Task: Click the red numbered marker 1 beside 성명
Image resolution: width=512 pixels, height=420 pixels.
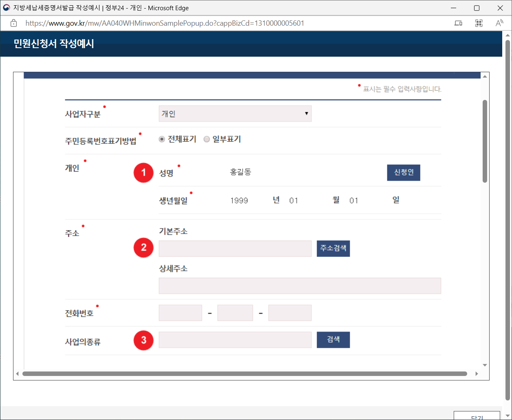Action: 143,172
